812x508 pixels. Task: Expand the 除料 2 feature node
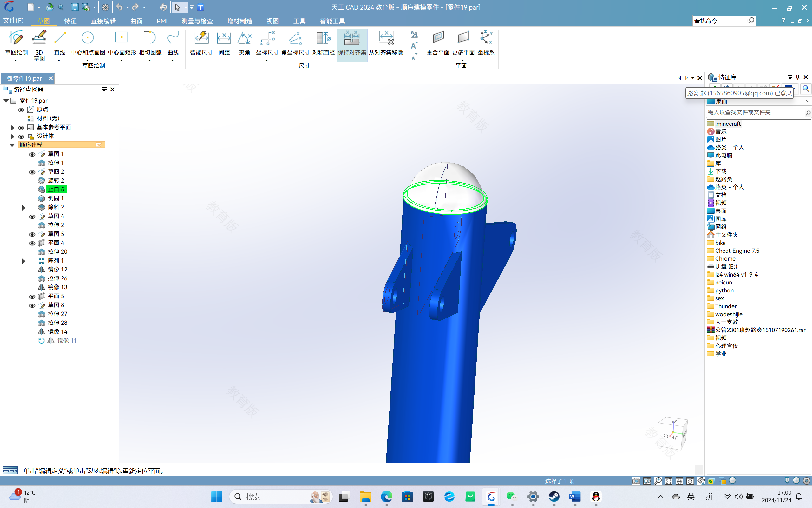23,208
